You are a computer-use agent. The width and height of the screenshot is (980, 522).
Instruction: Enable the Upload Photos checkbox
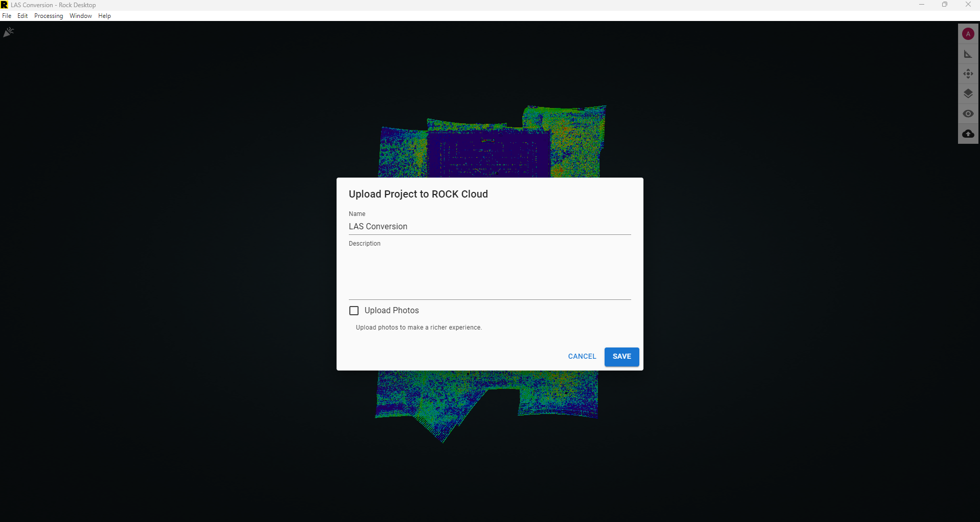[353, 311]
